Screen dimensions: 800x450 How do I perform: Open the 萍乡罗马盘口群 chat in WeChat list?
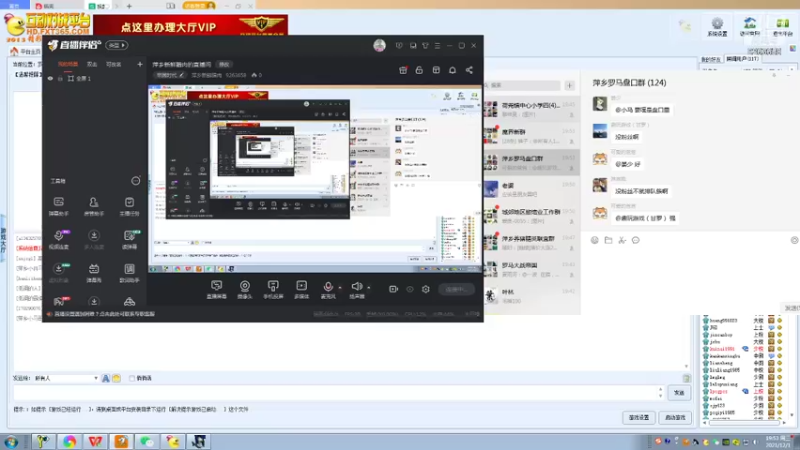531,162
